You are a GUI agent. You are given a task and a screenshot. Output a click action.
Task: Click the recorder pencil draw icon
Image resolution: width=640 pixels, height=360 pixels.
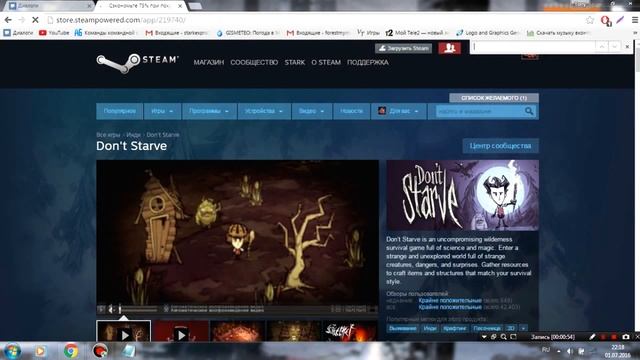pos(592,337)
